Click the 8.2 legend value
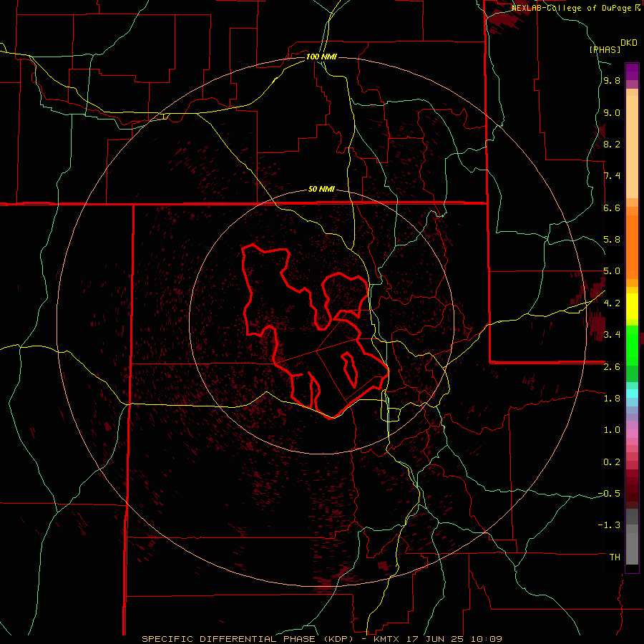The width and height of the screenshot is (644, 644). 612,145
